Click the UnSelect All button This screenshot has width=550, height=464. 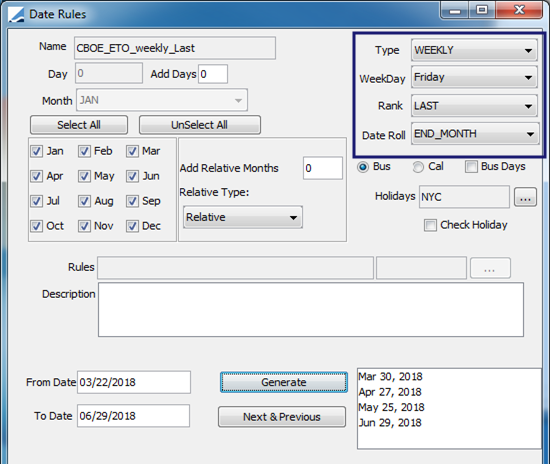pyautogui.click(x=200, y=125)
